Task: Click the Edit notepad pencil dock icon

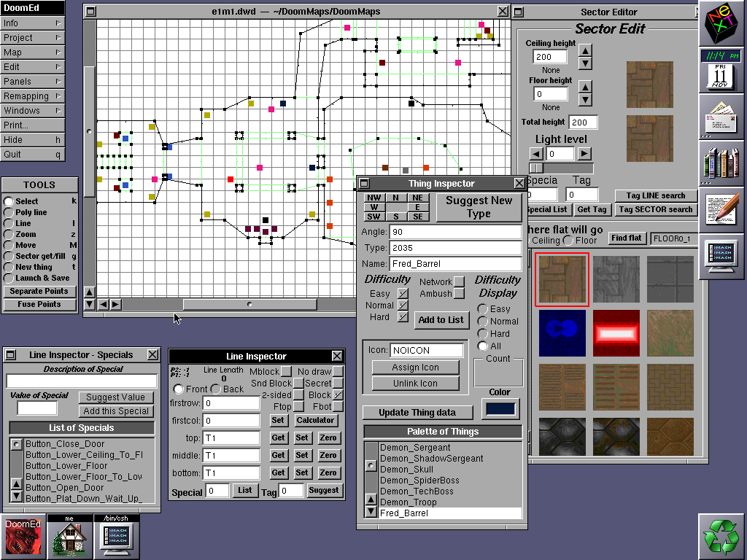Action: [722, 210]
